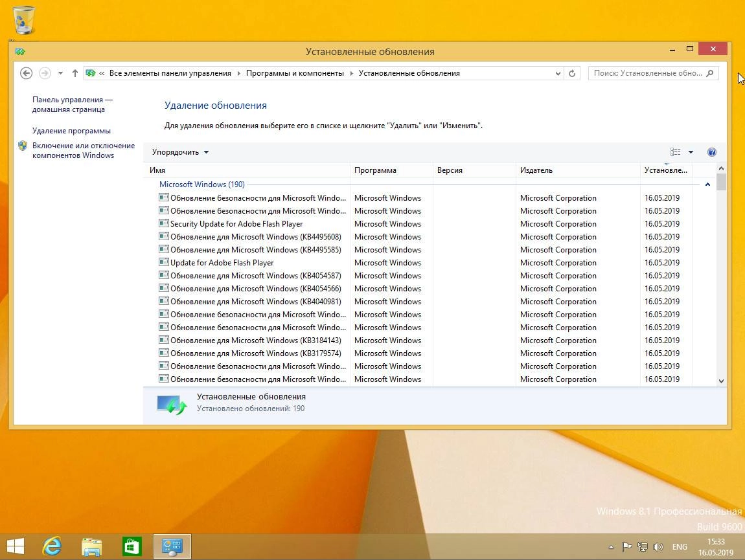Screen dimensions: 745x560
Task: Open the Удаление программы link
Action: [71, 131]
